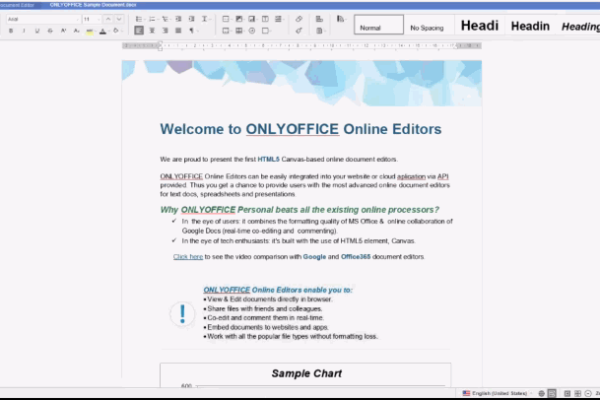Click the exclamation mark image
Viewport: 600px width, 400px height.
183,314
